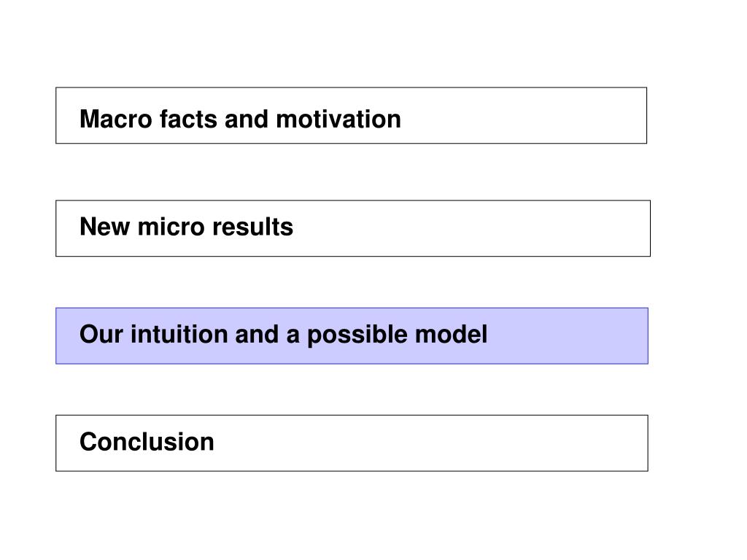The height and width of the screenshot is (560, 747).
Task: Open the 'New micro results' section
Action: (353, 228)
